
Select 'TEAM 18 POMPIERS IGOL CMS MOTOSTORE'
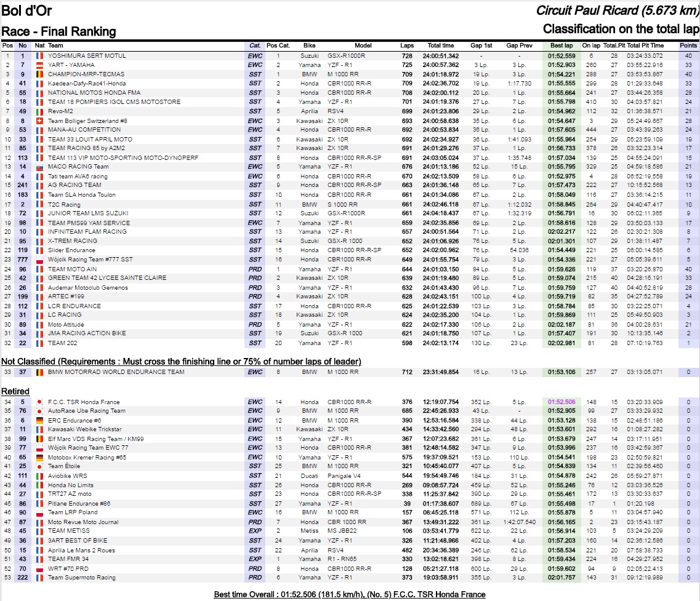[115, 101]
